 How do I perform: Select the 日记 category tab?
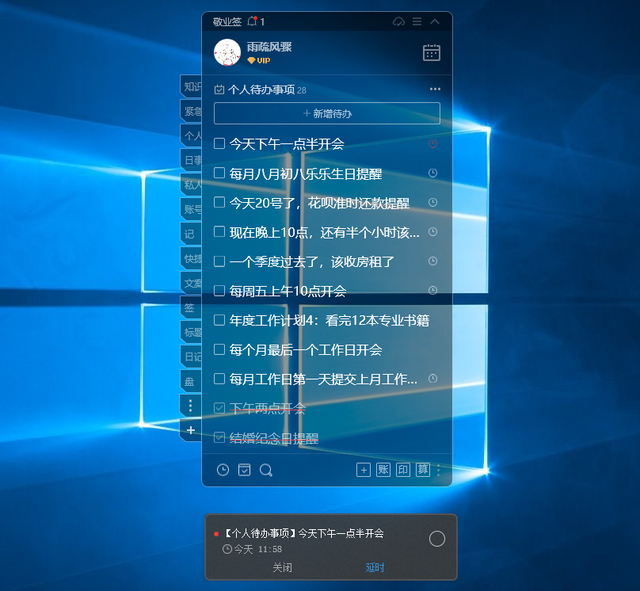(x=191, y=357)
